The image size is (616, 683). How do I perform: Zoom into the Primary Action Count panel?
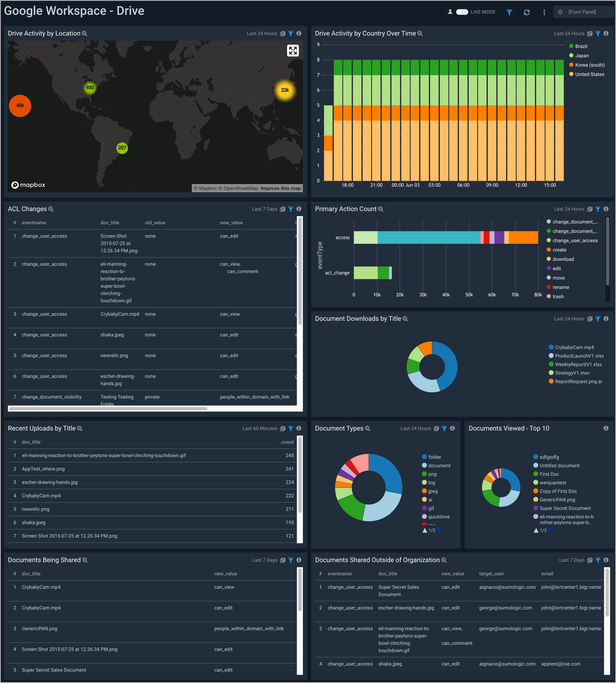(x=381, y=209)
